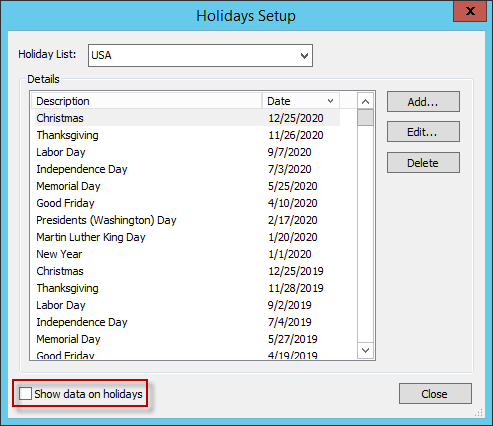Click the list scrollbar thumb
Image resolution: width=493 pixels, height=426 pixels.
coord(365,118)
